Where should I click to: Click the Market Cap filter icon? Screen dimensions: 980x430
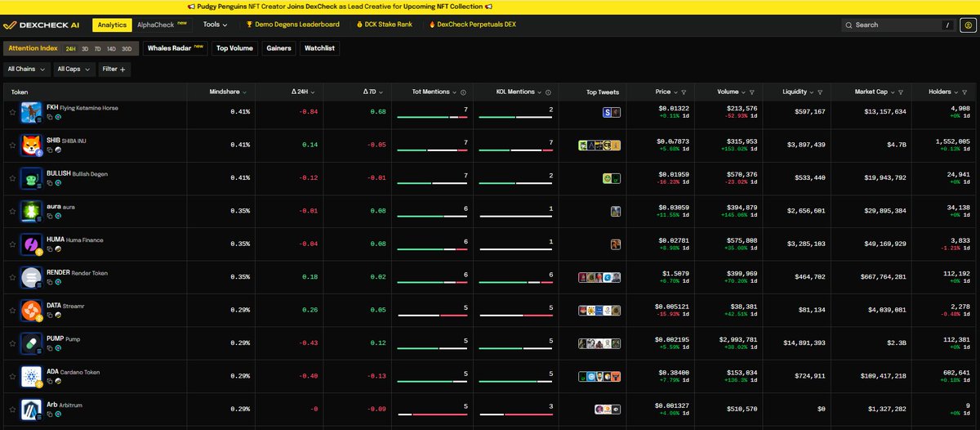click(901, 92)
